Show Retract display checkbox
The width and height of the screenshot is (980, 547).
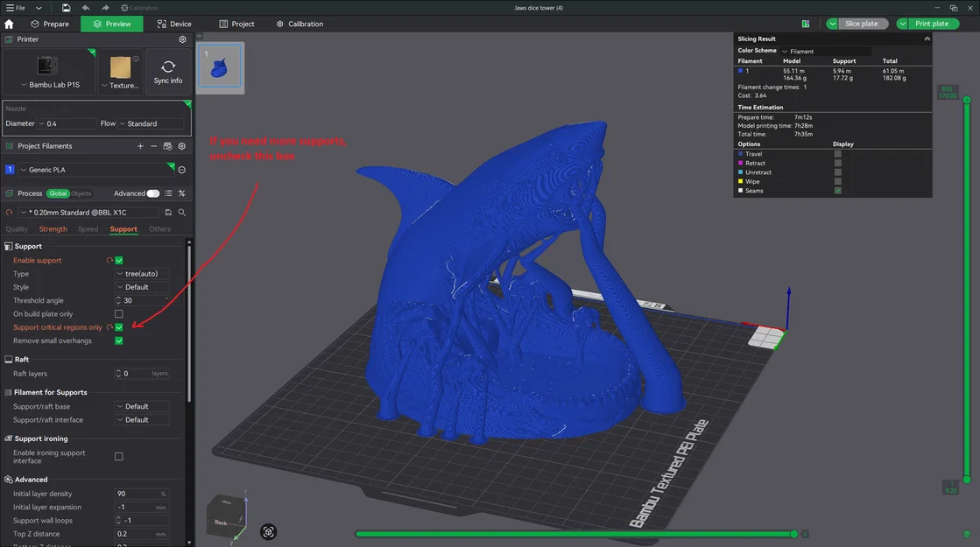pyautogui.click(x=837, y=163)
